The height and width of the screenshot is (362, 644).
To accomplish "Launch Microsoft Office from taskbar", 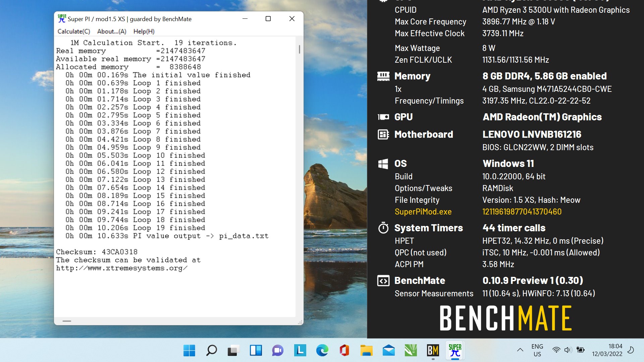I will (344, 351).
